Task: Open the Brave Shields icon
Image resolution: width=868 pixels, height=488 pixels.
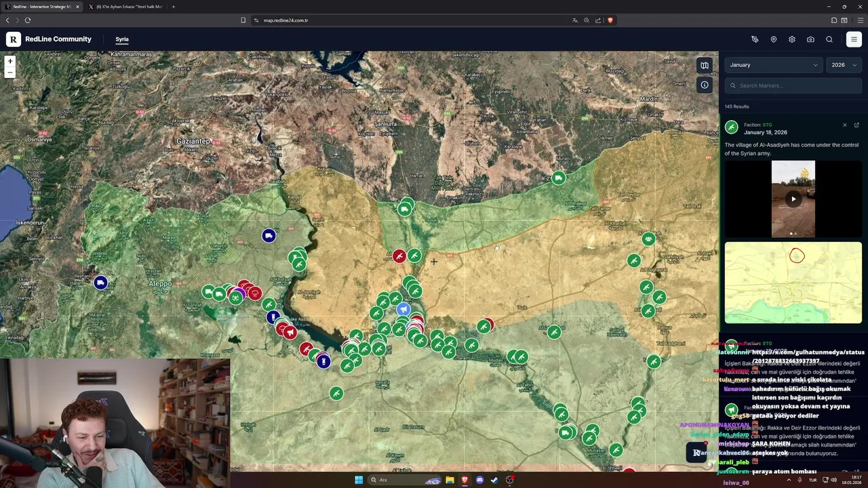Action: tap(610, 20)
